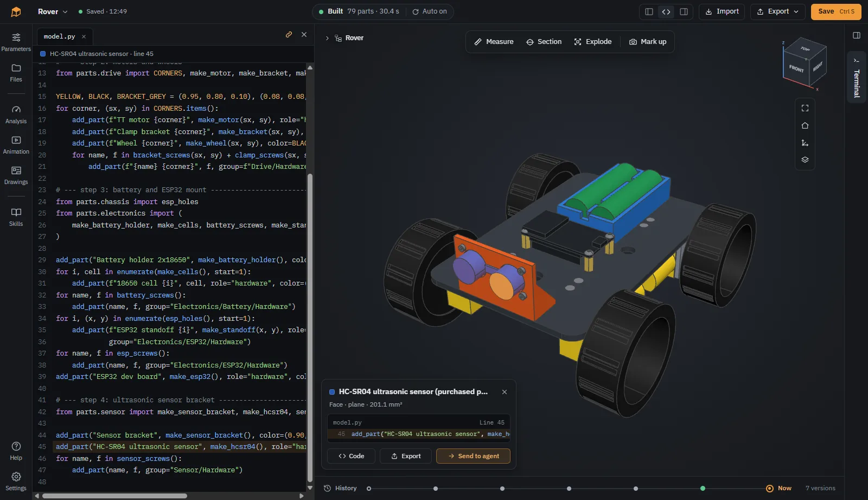Open the Files sidebar panel

(16, 72)
